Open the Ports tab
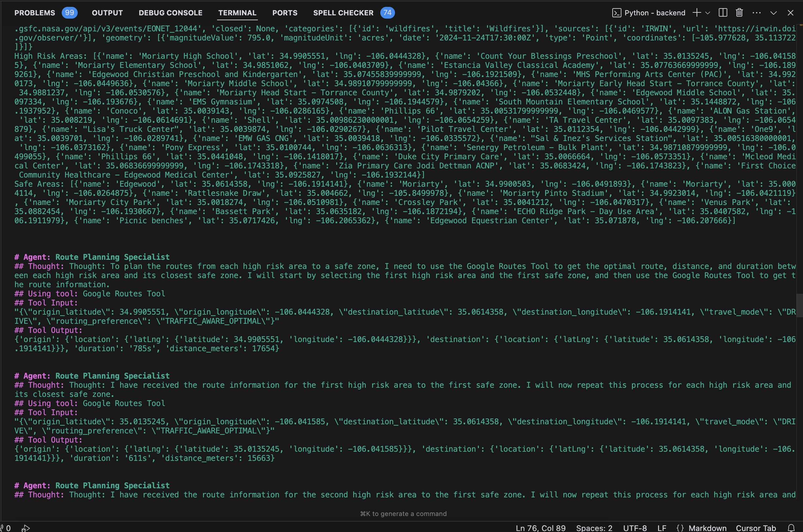Viewport: 803px width, 532px height. (285, 13)
